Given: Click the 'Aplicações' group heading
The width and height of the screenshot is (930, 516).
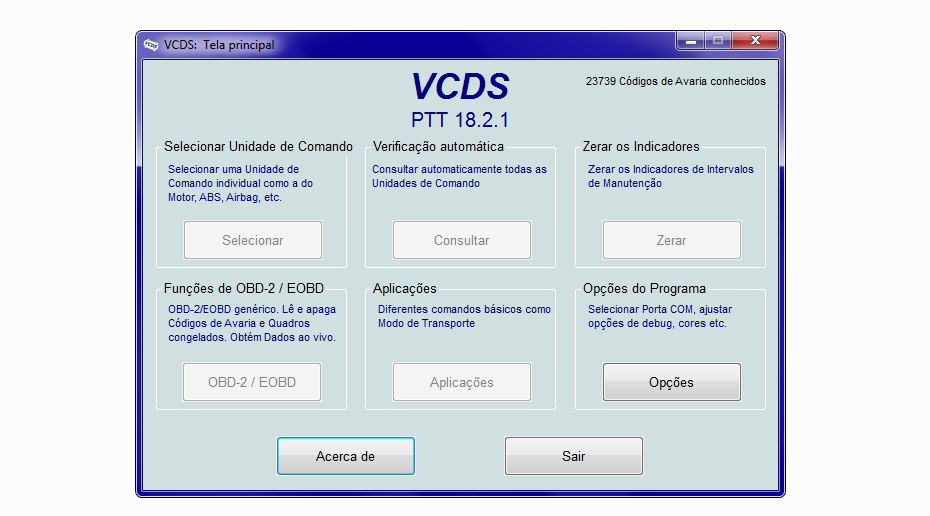Looking at the screenshot, I should point(405,288).
